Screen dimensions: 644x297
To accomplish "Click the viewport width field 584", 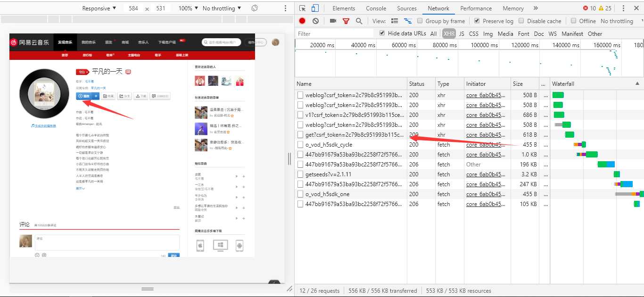I will tap(133, 8).
